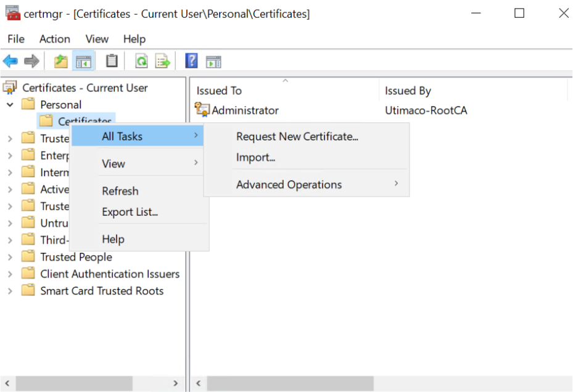Screen dimensions: 573x392
Task: Click the Client Authentication Issuers folder
Action: tap(110, 274)
